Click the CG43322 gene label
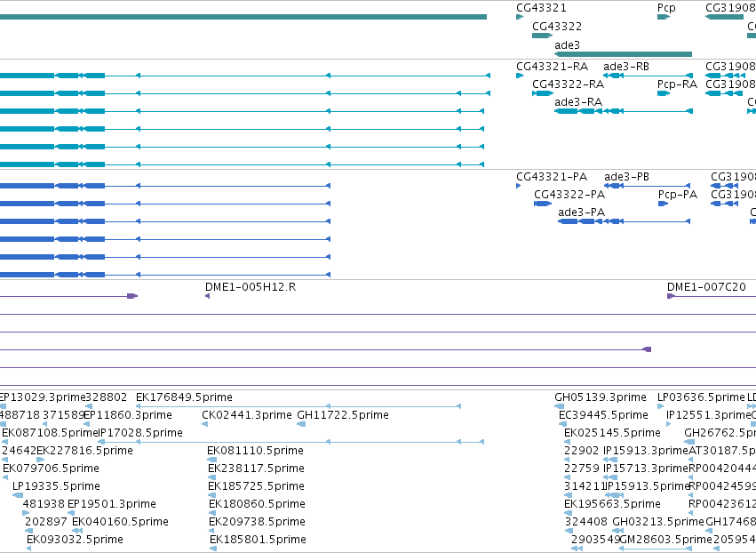Image resolution: width=756 pixels, height=553 pixels. point(557,26)
